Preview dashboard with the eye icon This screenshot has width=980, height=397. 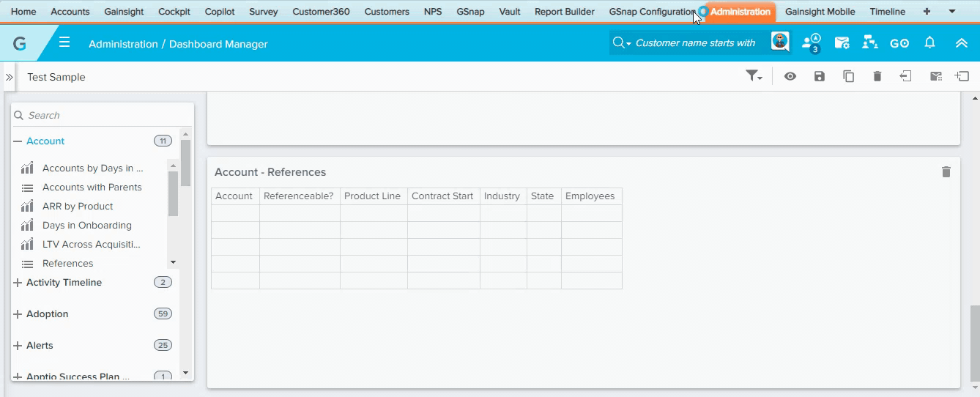(x=790, y=76)
